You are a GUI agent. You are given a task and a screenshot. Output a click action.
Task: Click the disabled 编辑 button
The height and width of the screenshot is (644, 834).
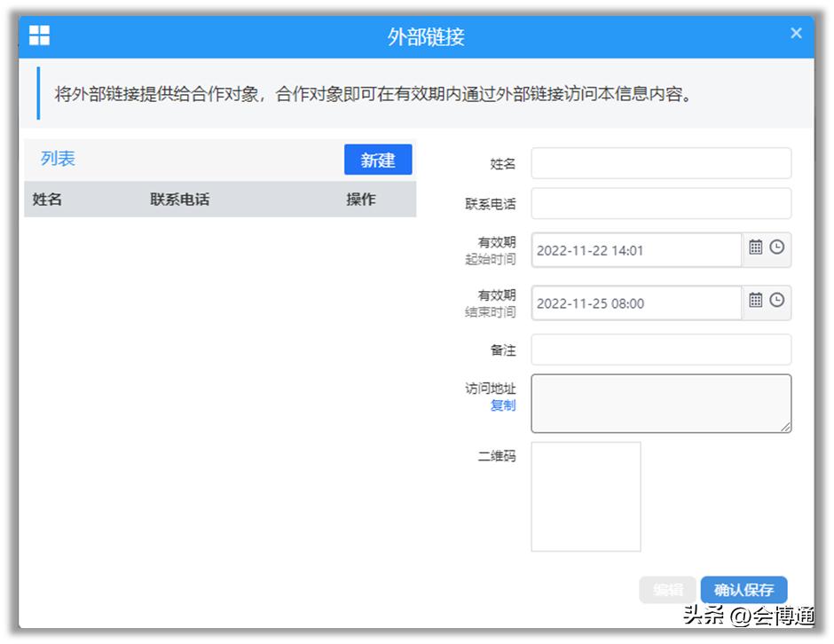(x=666, y=589)
